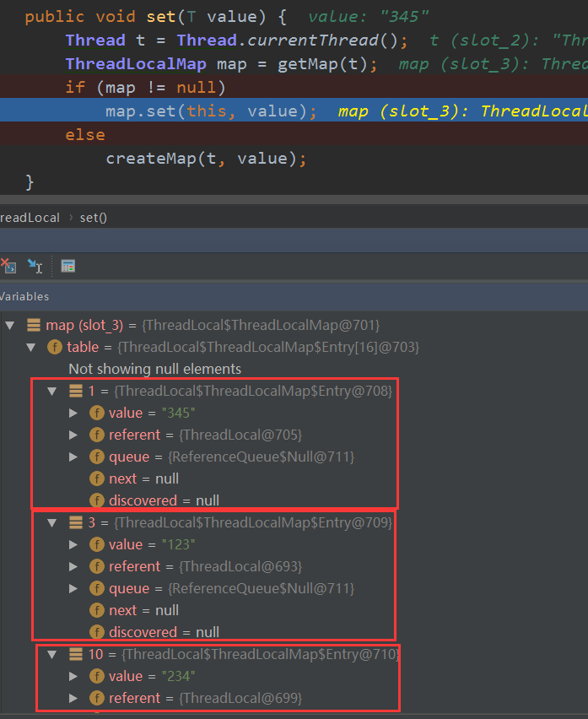
Task: Expand referent ThreadLocal@705 node
Action: tap(73, 435)
